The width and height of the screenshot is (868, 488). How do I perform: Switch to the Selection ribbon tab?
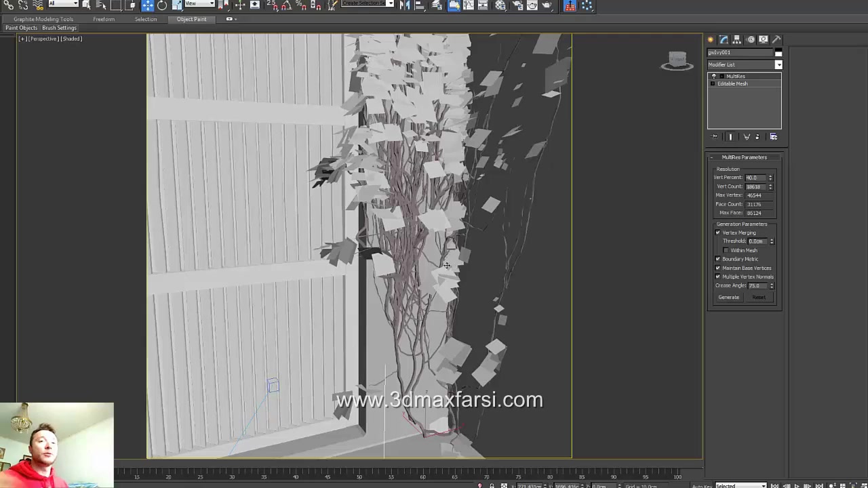pos(146,19)
